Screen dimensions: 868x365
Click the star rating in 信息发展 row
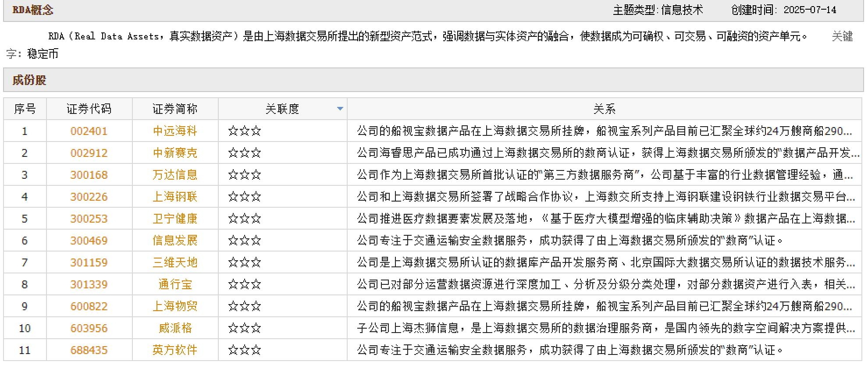point(245,241)
